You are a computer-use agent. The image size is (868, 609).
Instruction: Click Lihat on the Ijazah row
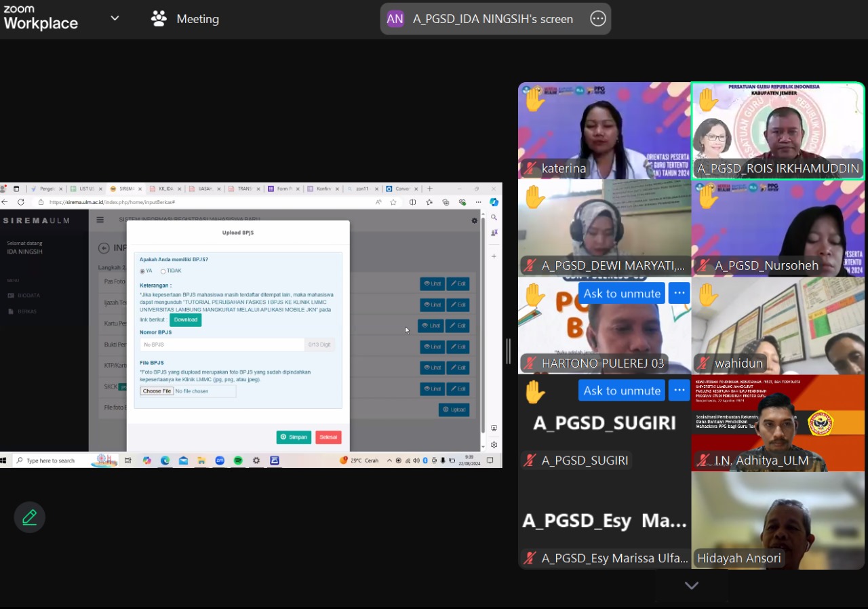point(432,304)
